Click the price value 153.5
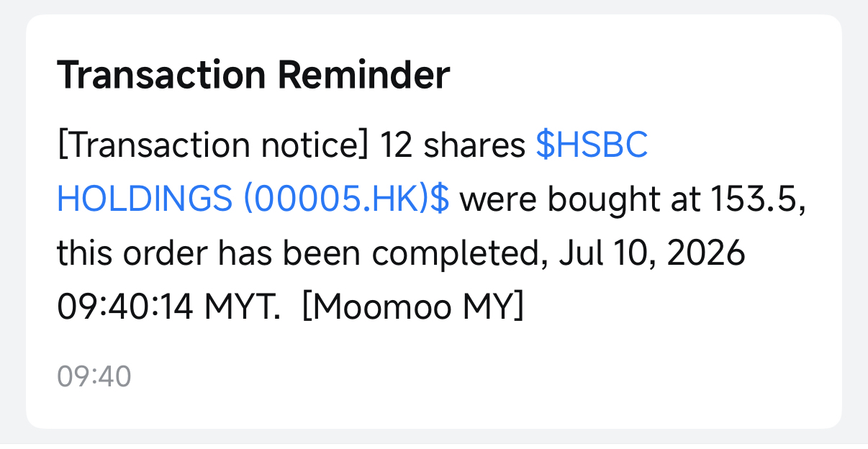 click(x=754, y=200)
